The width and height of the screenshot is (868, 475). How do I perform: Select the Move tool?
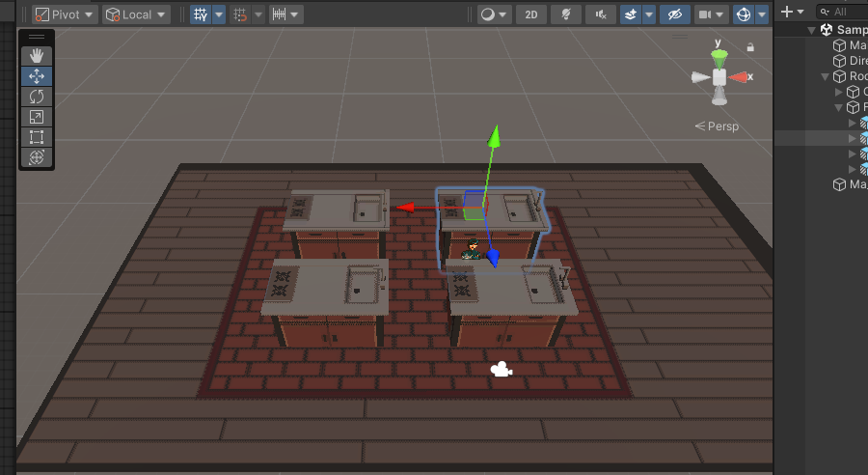(37, 76)
